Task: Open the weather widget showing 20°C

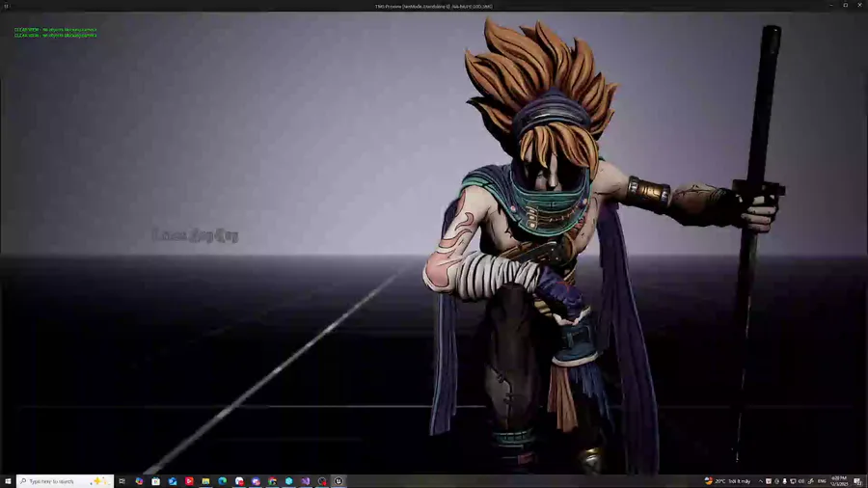Action: (x=727, y=481)
